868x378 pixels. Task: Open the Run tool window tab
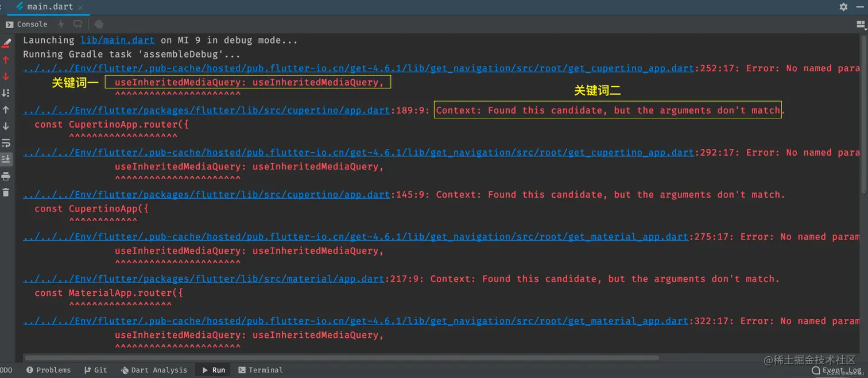(x=213, y=370)
